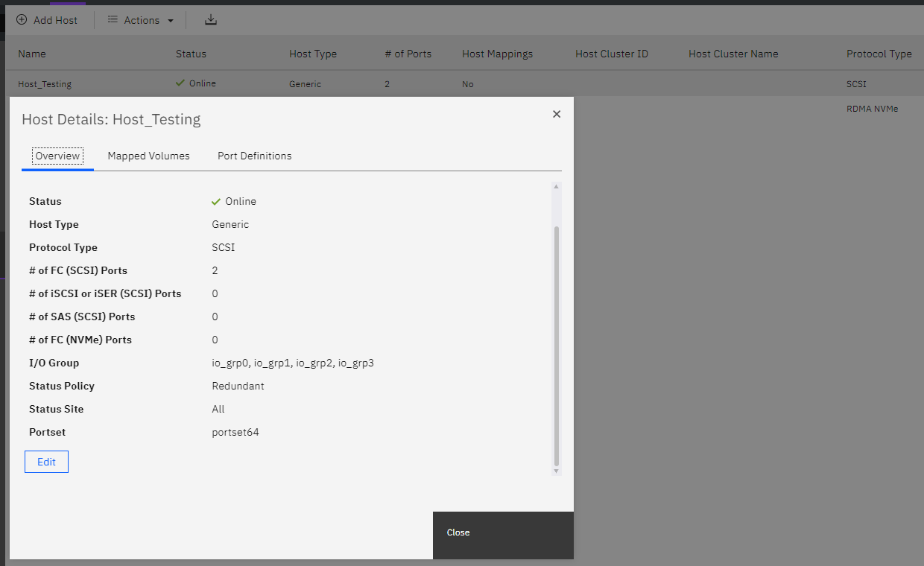Click the dialog scrollbar down arrow
This screenshot has height=566, width=924.
tap(556, 471)
